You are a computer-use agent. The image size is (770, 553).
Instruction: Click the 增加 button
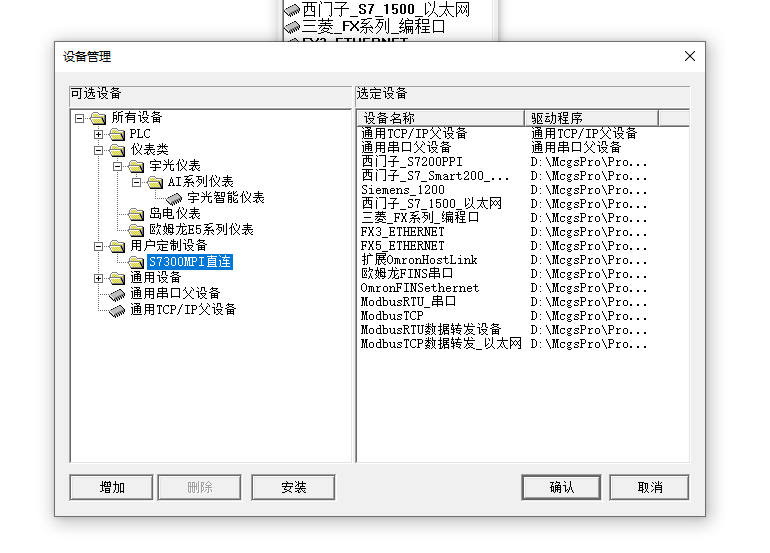tap(112, 487)
